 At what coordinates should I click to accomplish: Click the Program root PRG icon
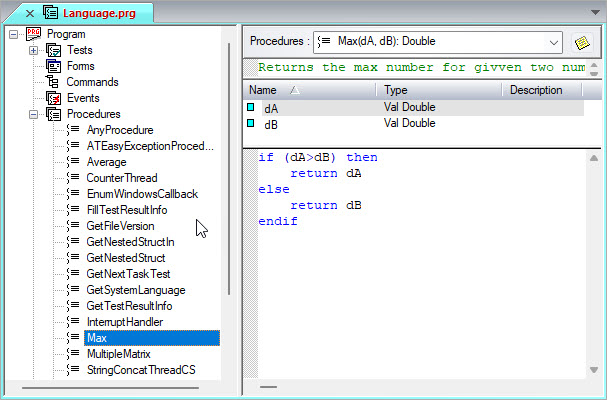(34, 34)
